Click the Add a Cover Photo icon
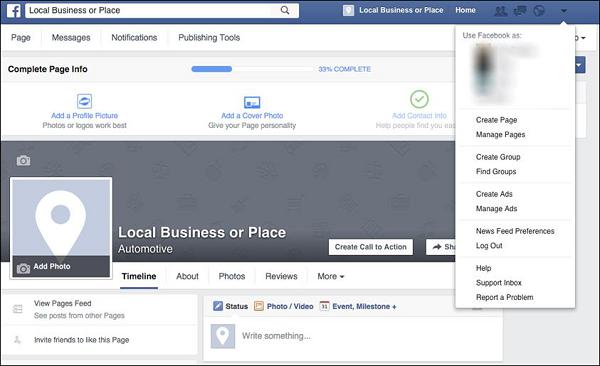The image size is (600, 366). [252, 102]
